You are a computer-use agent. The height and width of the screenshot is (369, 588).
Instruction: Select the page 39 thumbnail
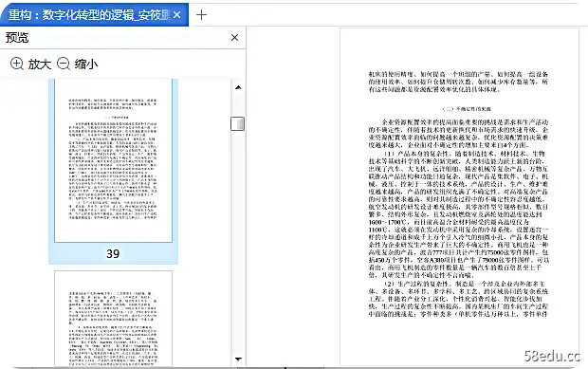113,160
